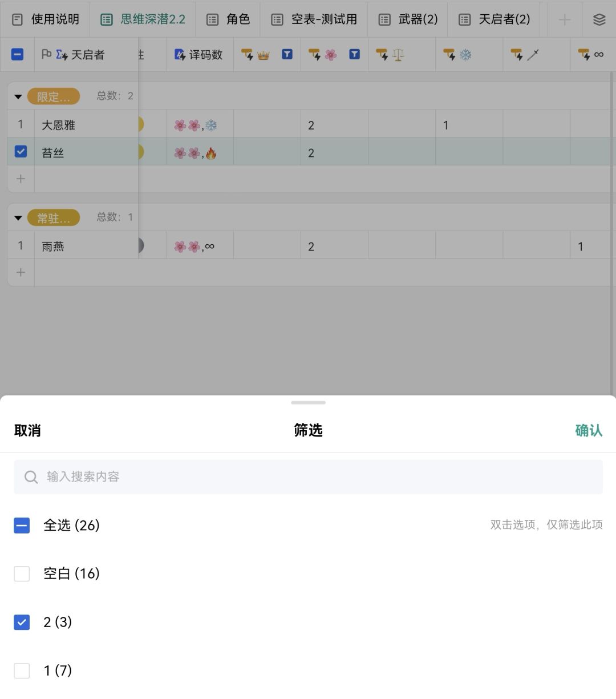Collapse the 常驻 group
This screenshot has width=616, height=699.
18,218
